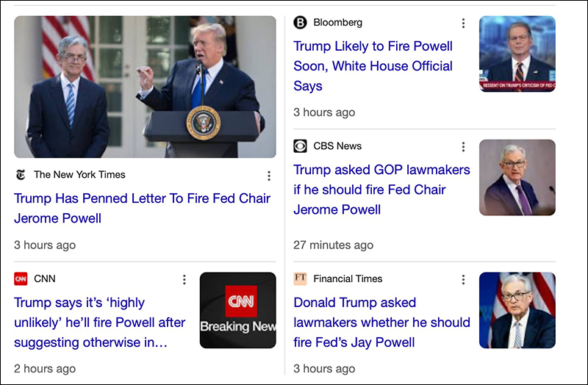Image resolution: width=588 pixels, height=385 pixels.
Task: Open "Donald Trump asked lawmakers" FT headline
Action: pyautogui.click(x=381, y=323)
